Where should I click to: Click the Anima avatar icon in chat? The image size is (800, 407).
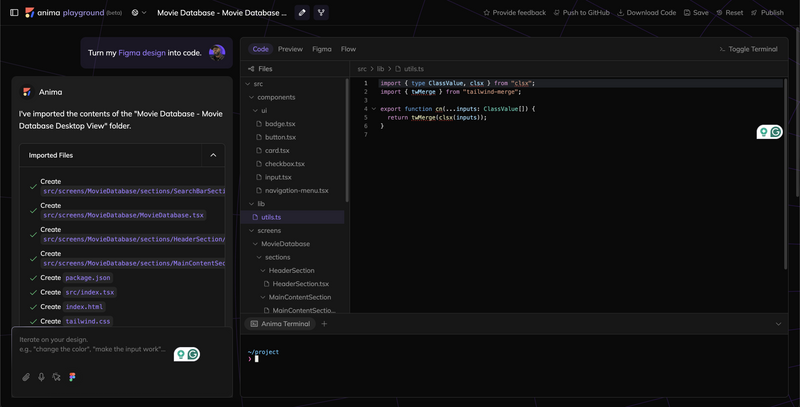[x=27, y=92]
